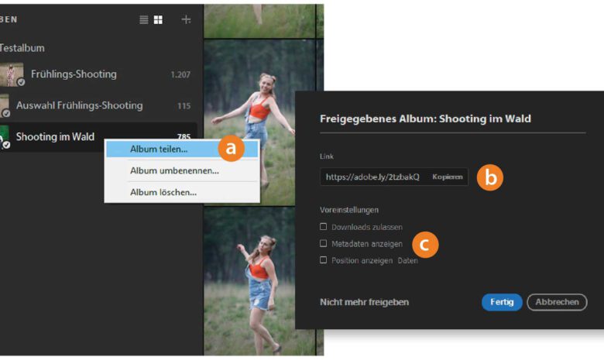Click the Abbrechen button

(x=557, y=302)
